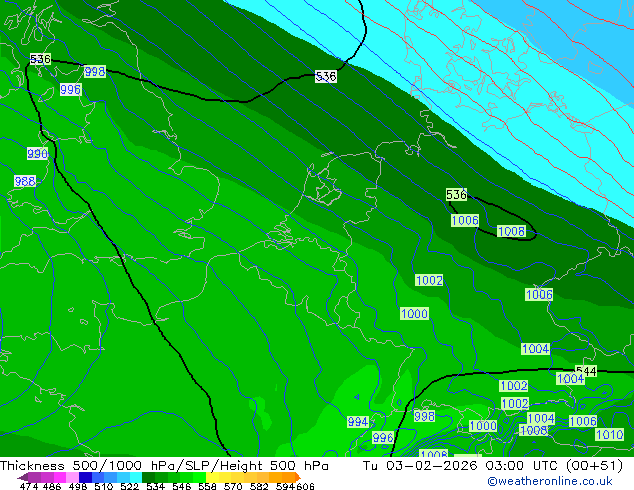Click the 570 legend value

point(233,486)
